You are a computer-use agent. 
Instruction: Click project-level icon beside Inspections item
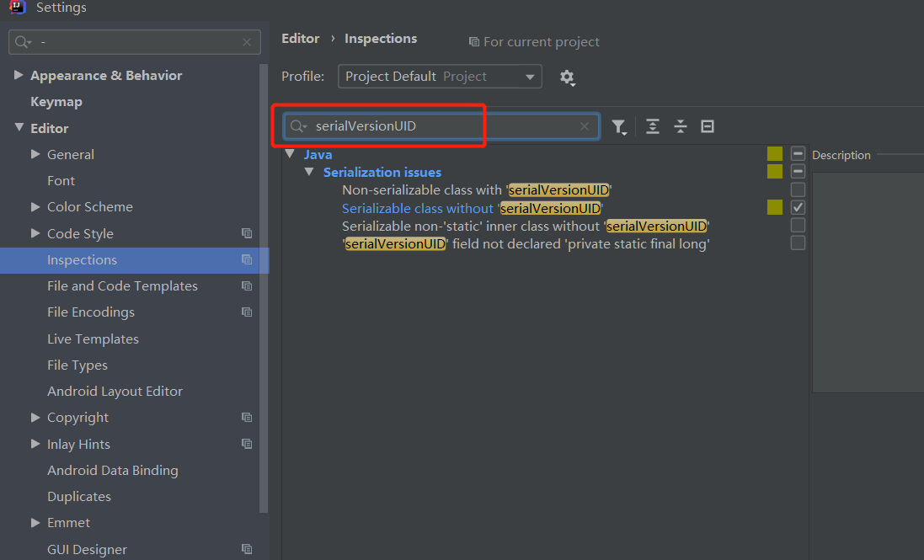click(247, 259)
